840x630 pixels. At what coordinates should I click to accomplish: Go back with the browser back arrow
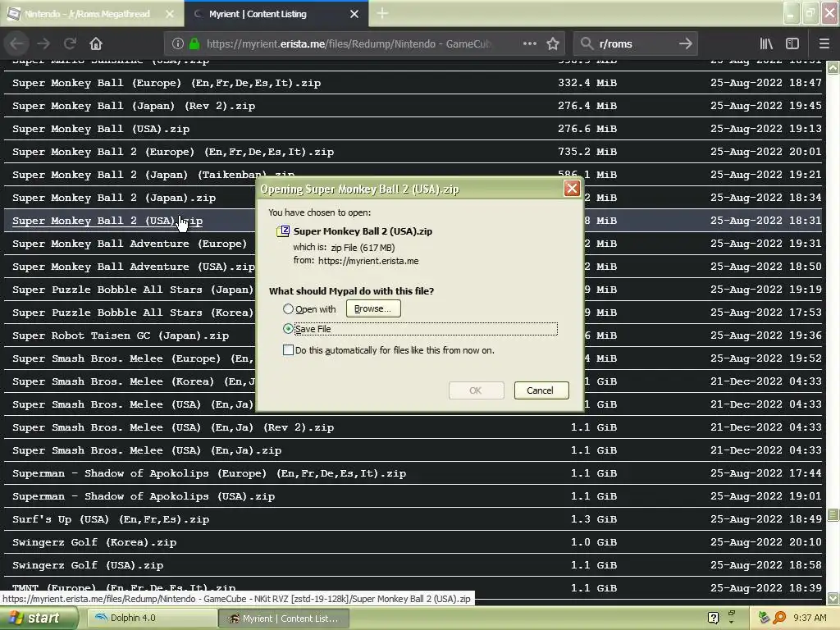tap(16, 43)
